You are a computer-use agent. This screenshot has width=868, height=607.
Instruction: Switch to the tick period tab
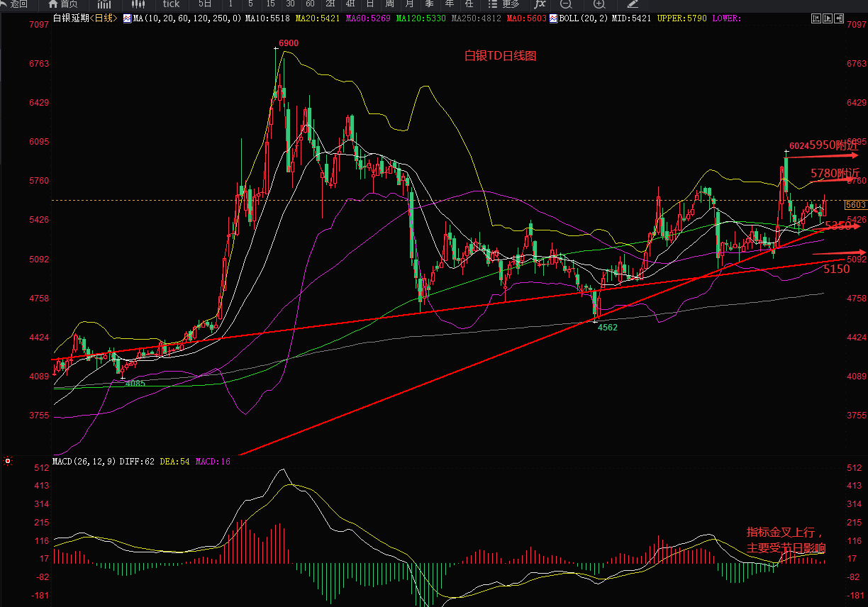pos(171,4)
